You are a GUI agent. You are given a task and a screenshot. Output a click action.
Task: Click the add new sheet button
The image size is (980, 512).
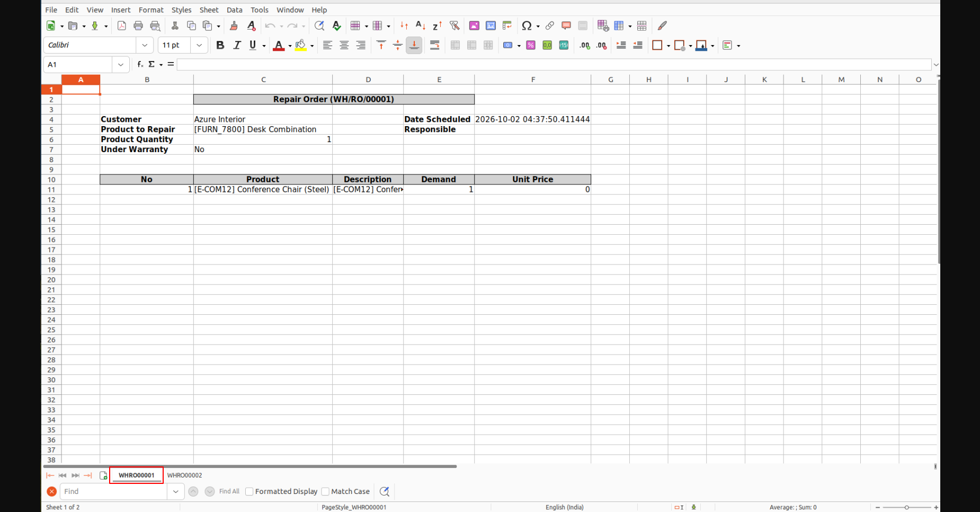pos(103,475)
